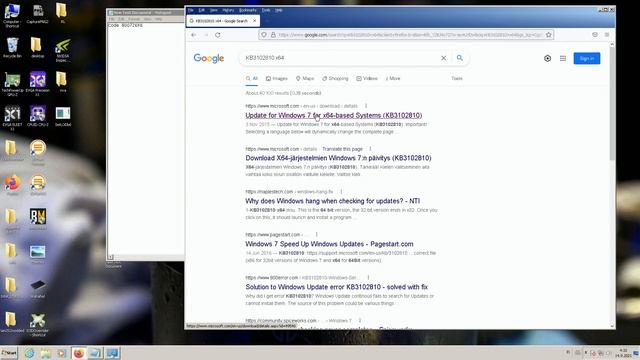640x360 pixels.
Task: Switch to the Shopping search tab
Action: point(335,78)
